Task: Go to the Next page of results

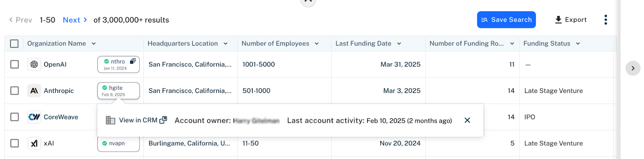Action: tap(75, 20)
